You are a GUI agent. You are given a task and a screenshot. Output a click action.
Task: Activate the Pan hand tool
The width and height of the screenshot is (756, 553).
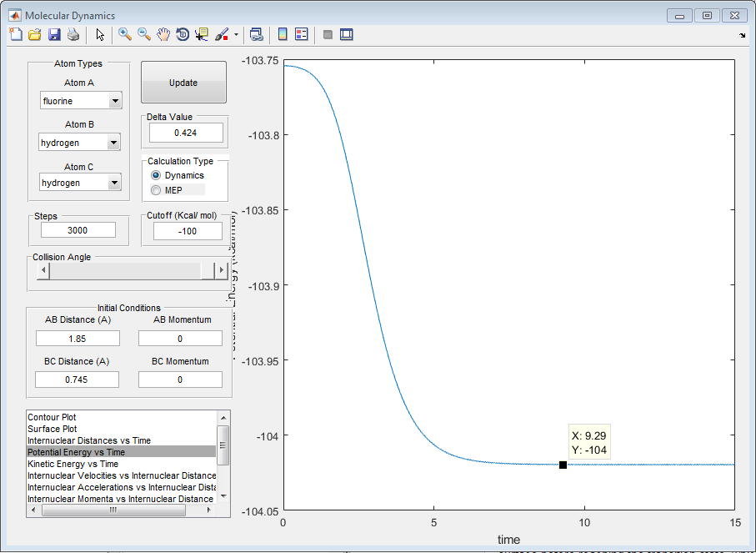coord(163,34)
